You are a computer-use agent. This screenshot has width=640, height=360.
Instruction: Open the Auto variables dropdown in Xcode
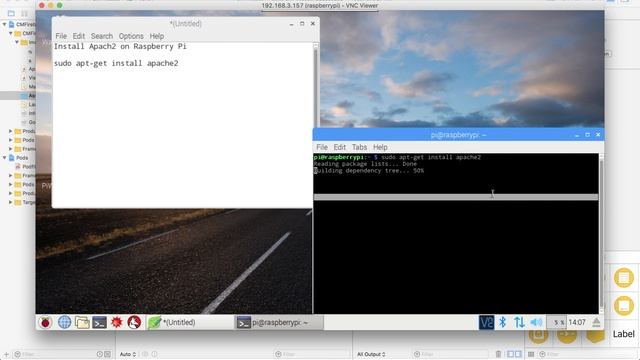pos(128,354)
